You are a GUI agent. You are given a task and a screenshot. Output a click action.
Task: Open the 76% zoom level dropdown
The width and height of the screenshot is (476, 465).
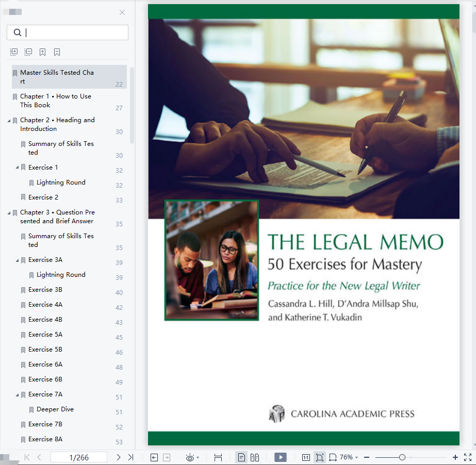pyautogui.click(x=349, y=457)
